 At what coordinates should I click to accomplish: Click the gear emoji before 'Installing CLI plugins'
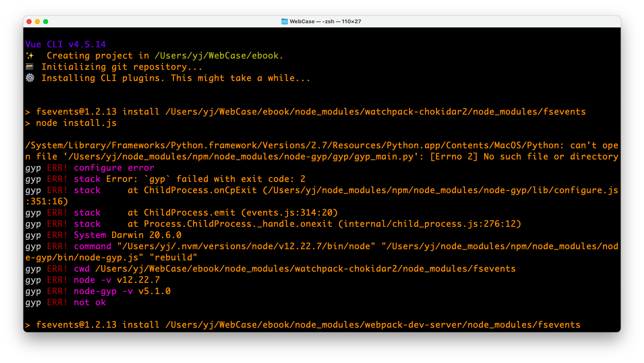click(x=30, y=78)
